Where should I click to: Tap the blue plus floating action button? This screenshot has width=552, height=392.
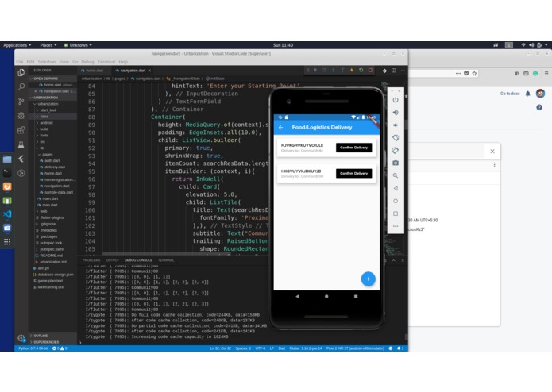tap(369, 279)
